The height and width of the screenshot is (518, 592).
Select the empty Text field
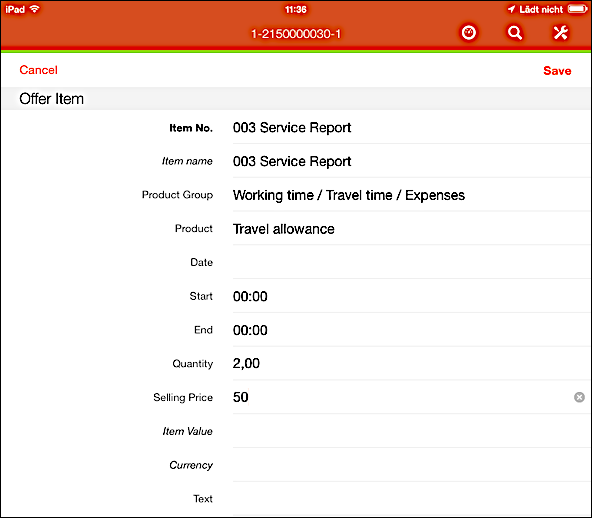pyautogui.click(x=411, y=499)
